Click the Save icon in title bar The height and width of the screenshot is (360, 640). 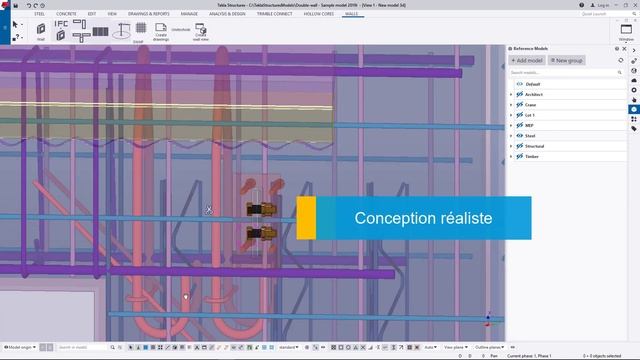[16, 6]
